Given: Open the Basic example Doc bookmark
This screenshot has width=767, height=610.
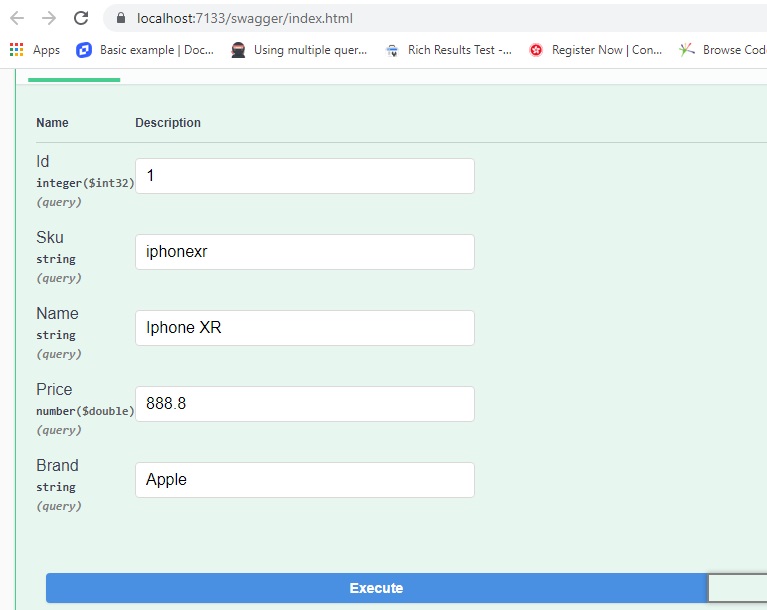Looking at the screenshot, I should pos(145,50).
